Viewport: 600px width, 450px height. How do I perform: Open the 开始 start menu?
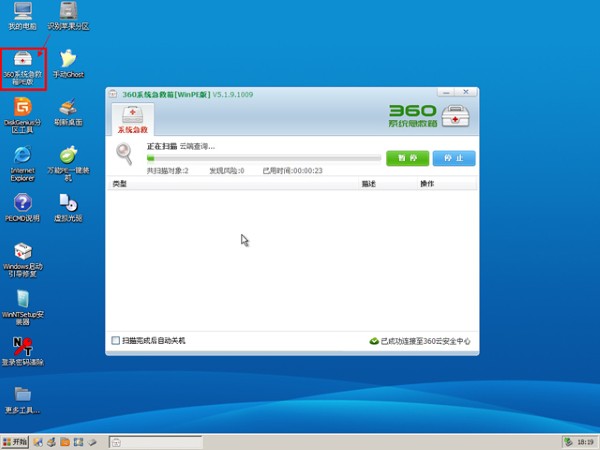pos(15,442)
